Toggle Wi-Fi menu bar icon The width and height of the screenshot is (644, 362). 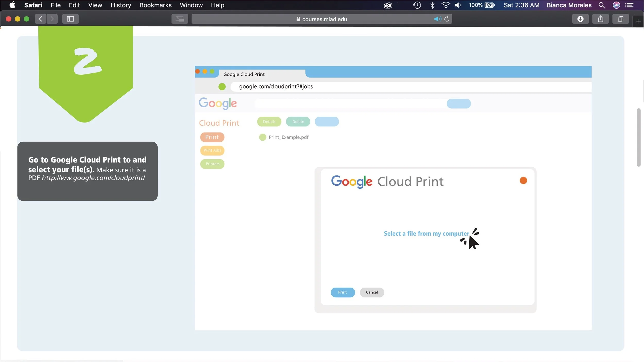[445, 5]
